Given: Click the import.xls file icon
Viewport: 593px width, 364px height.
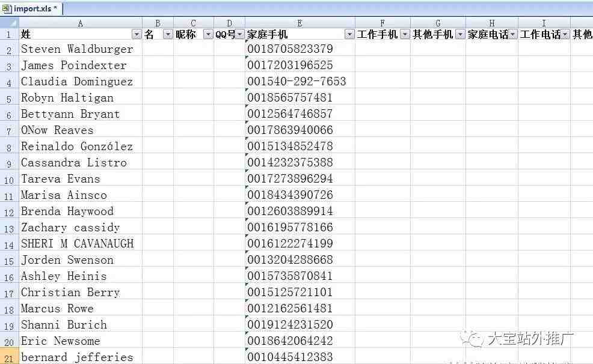Looking at the screenshot, I should tap(7, 8).
